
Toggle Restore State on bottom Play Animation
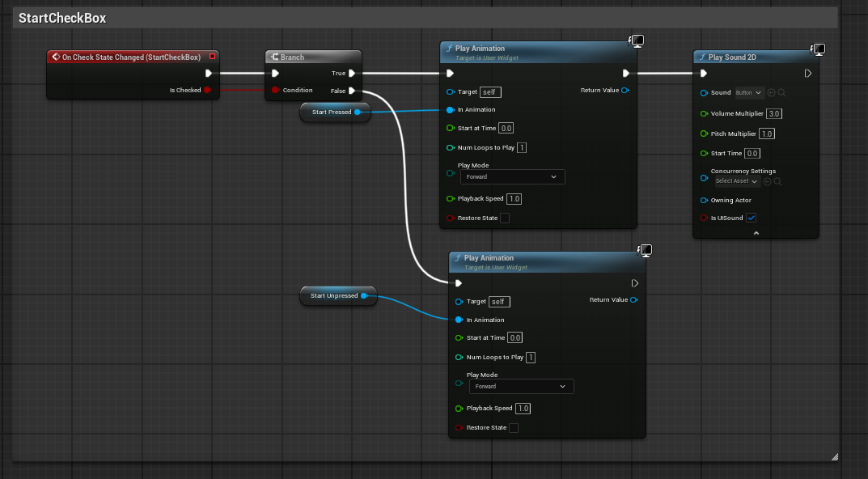[x=514, y=427]
